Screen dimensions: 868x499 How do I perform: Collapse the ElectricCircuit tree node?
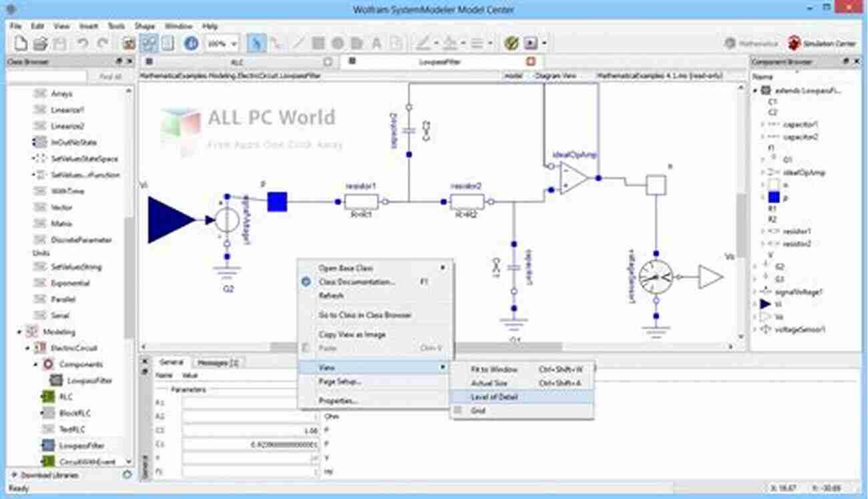click(27, 348)
